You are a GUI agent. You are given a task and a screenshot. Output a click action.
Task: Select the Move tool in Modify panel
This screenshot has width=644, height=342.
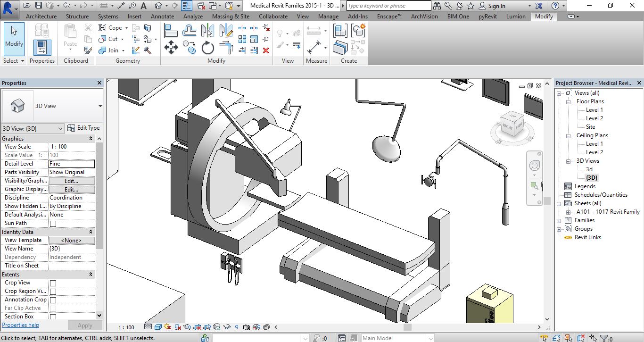[x=171, y=48]
